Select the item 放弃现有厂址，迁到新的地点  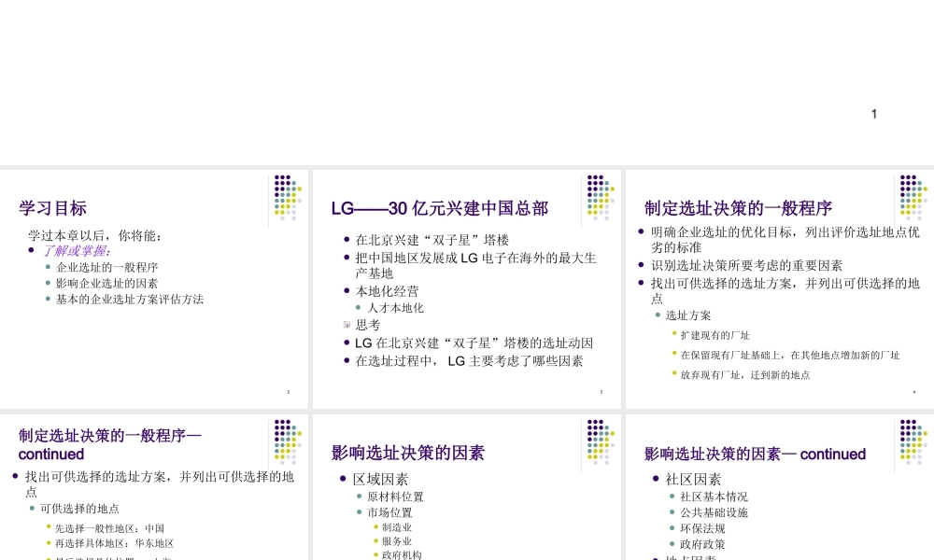click(x=745, y=375)
